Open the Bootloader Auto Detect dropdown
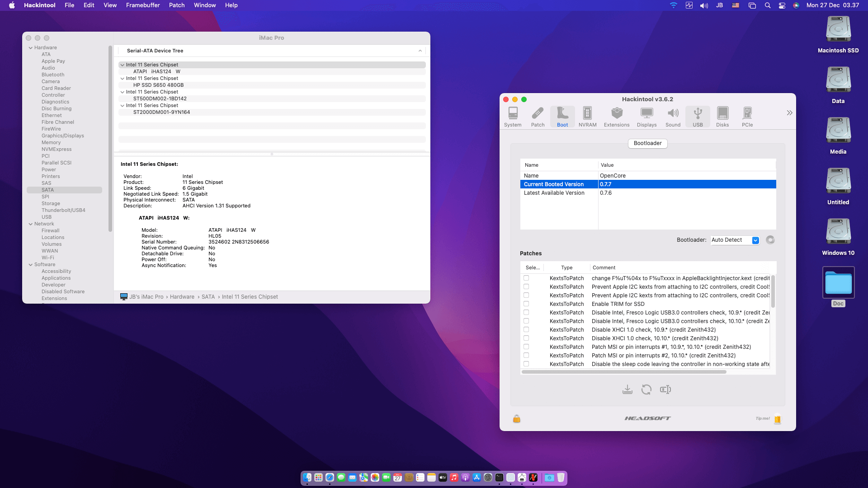Viewport: 868px width, 488px height. [x=735, y=240]
